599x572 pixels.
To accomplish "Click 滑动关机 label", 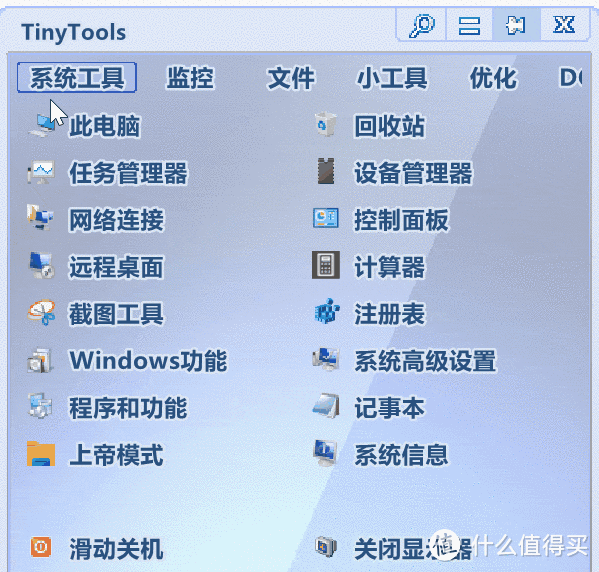I will click(117, 549).
